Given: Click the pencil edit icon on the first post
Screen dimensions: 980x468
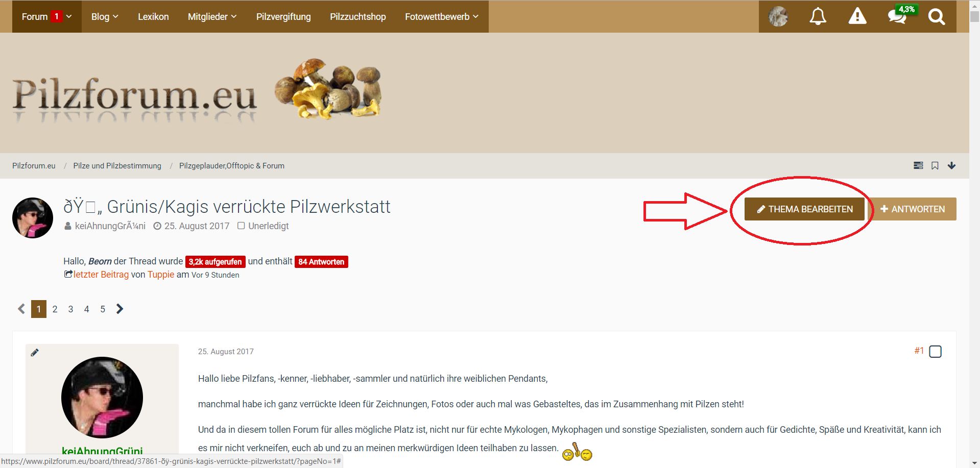Looking at the screenshot, I should [35, 352].
